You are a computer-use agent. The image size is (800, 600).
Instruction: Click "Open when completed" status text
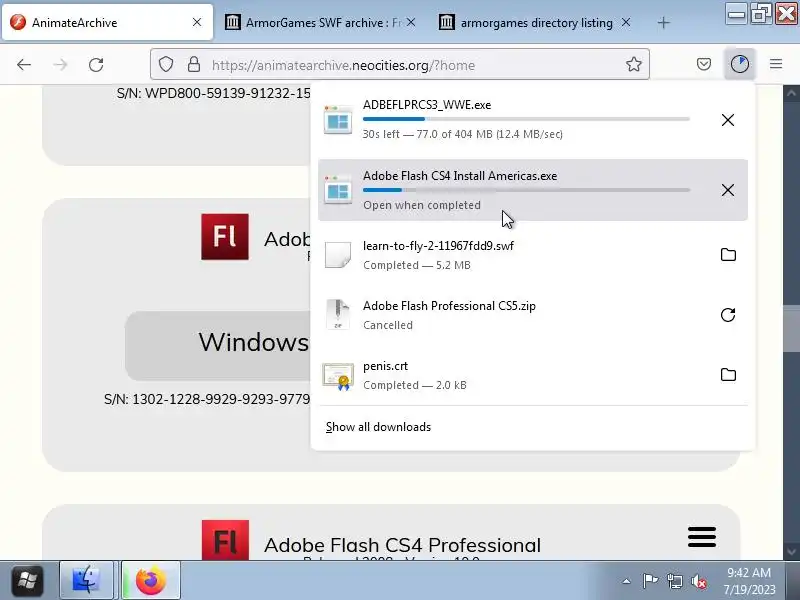point(421,205)
